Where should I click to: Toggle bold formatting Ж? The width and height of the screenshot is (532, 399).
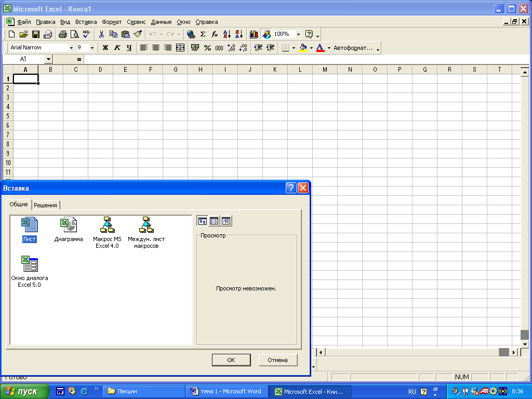105,47
